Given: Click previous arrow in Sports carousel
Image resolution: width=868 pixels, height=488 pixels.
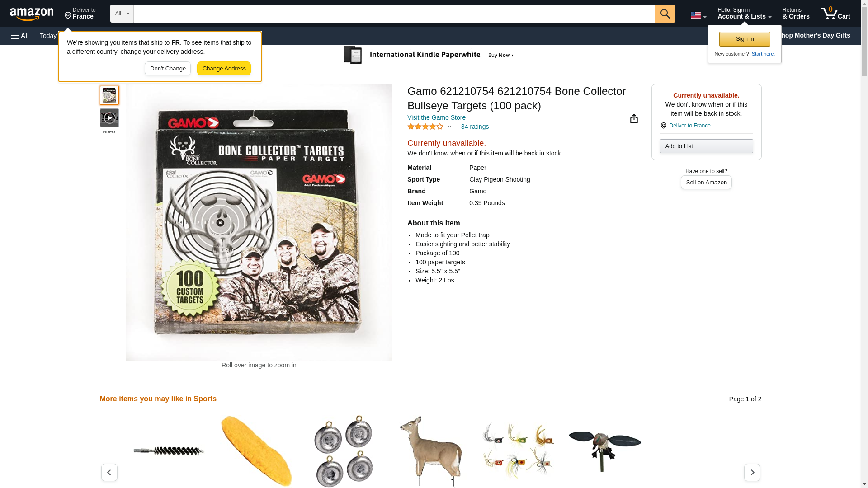Looking at the screenshot, I should [x=109, y=472].
